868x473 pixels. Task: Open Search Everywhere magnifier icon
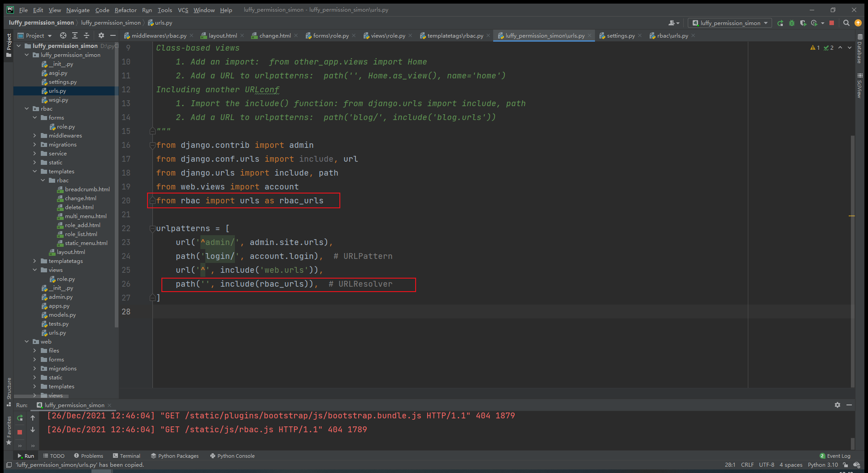846,23
